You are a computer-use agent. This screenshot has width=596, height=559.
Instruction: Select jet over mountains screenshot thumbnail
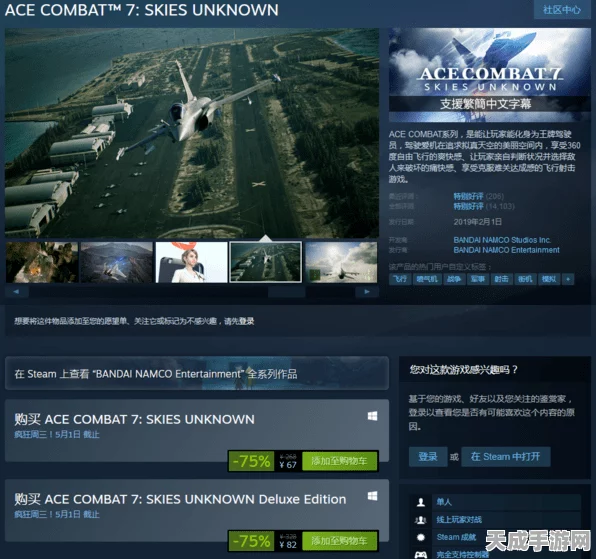click(x=117, y=262)
